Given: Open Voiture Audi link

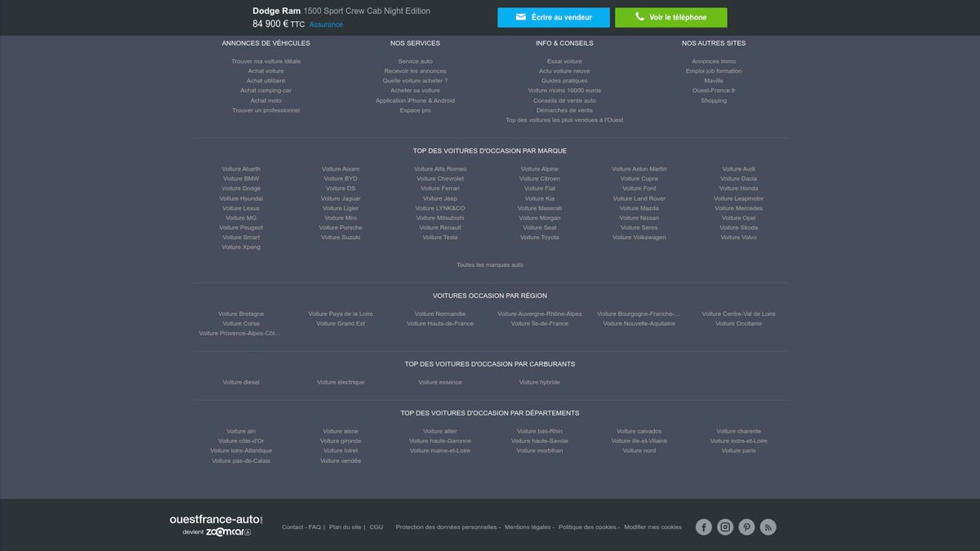Looking at the screenshot, I should (x=738, y=169).
